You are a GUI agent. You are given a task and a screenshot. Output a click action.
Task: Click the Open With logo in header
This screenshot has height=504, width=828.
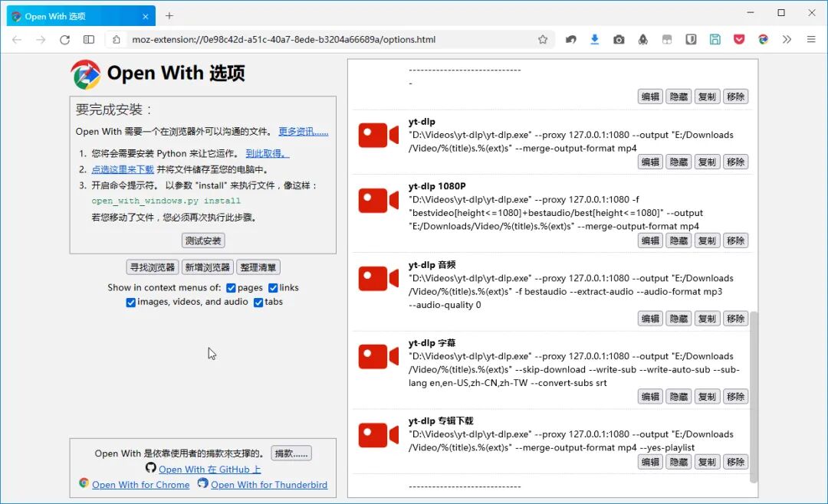point(86,74)
